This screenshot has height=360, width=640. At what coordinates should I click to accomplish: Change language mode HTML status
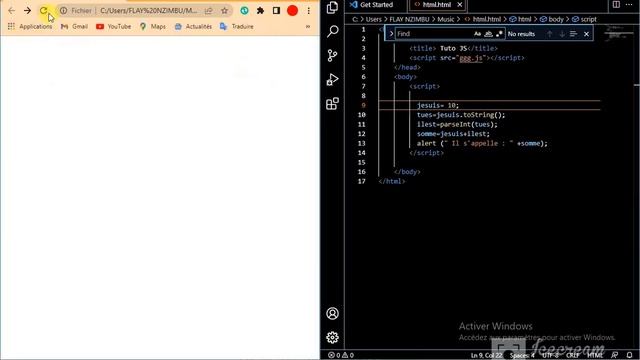(x=595, y=355)
